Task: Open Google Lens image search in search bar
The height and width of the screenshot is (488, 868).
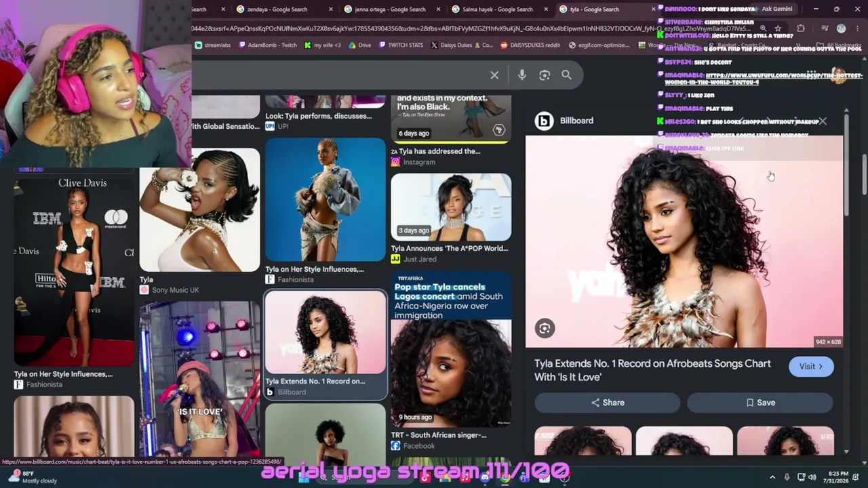Action: 545,75
